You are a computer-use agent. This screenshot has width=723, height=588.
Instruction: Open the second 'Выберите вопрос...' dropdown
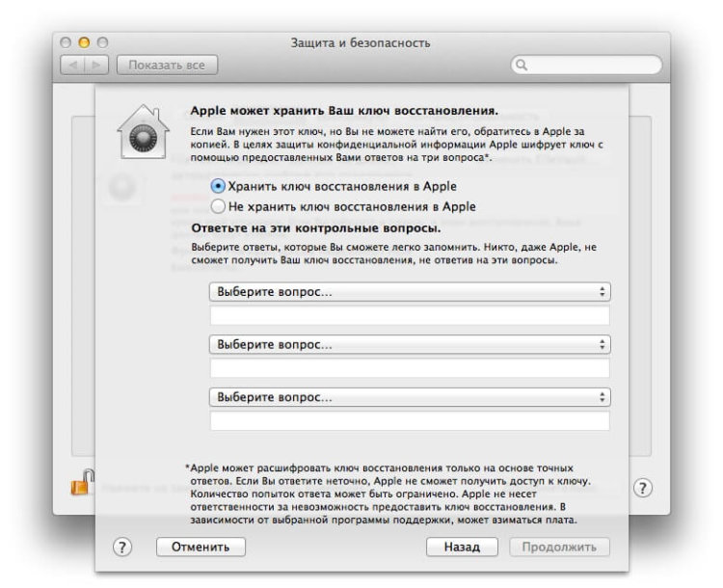tap(410, 344)
